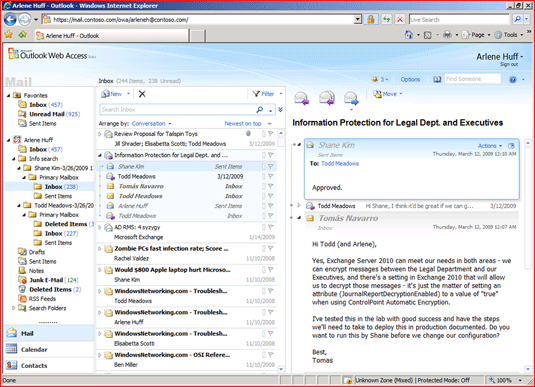
Task: Click the browser Home icon
Action: tap(408, 35)
